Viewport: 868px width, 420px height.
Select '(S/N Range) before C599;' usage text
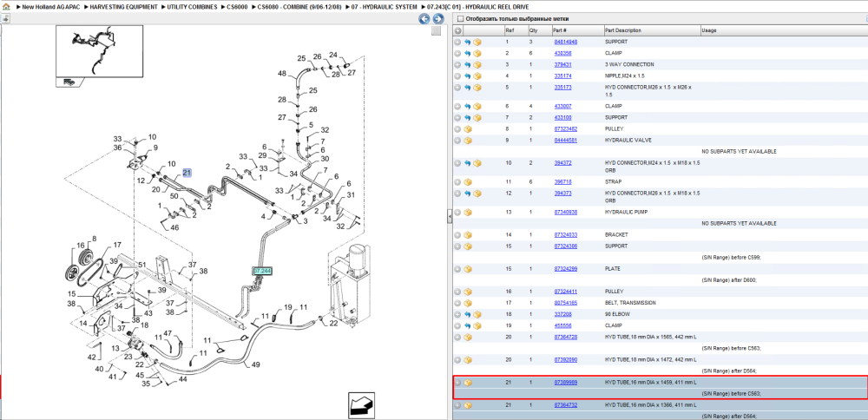click(x=731, y=258)
